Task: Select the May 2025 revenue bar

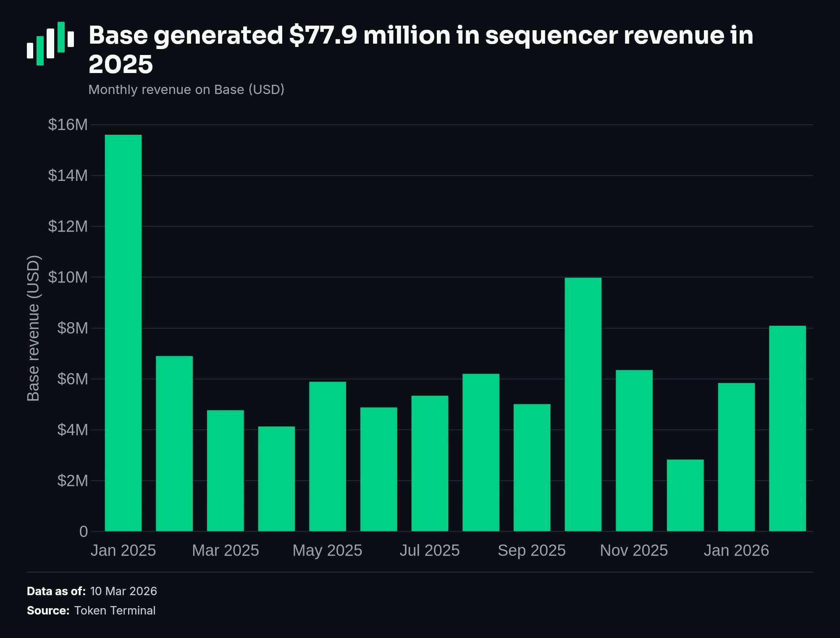Action: click(328, 456)
